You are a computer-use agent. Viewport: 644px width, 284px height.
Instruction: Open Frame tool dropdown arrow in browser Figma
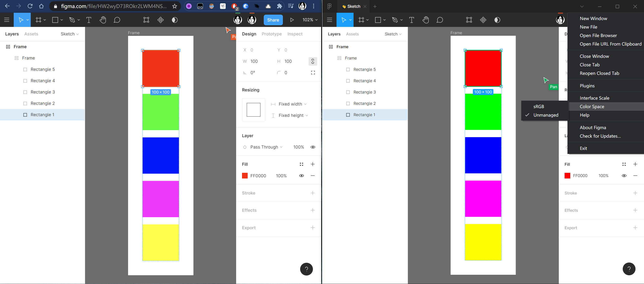pyautogui.click(x=44, y=20)
